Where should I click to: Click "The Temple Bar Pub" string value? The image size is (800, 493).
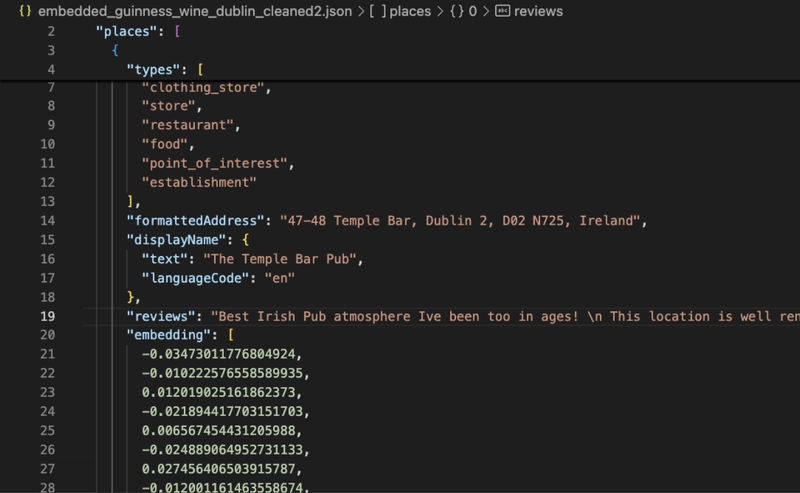tap(280, 259)
